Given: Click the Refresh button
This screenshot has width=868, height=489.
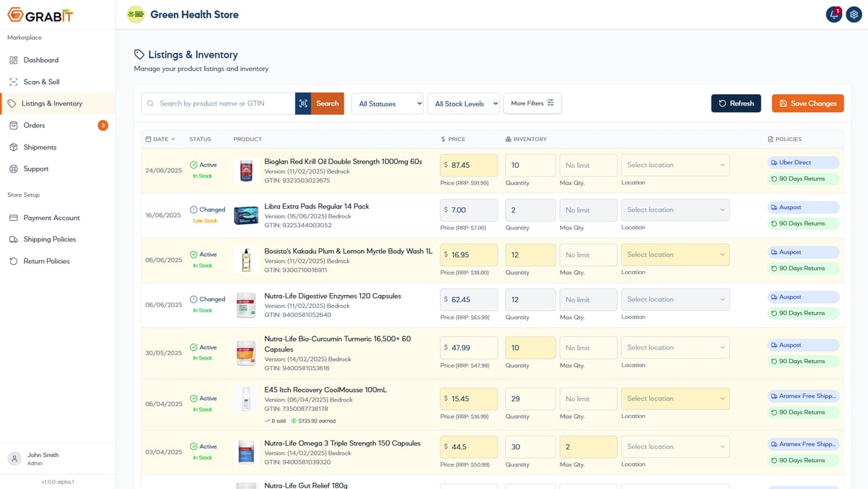Looking at the screenshot, I should point(736,103).
